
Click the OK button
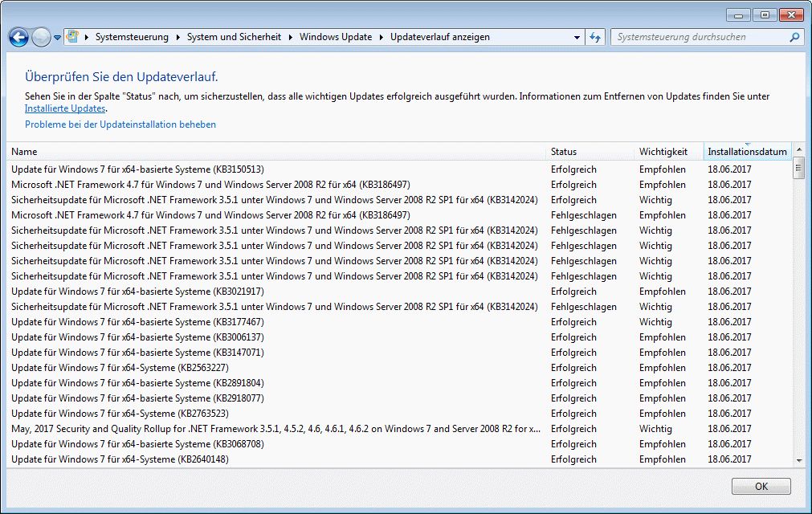click(761, 486)
